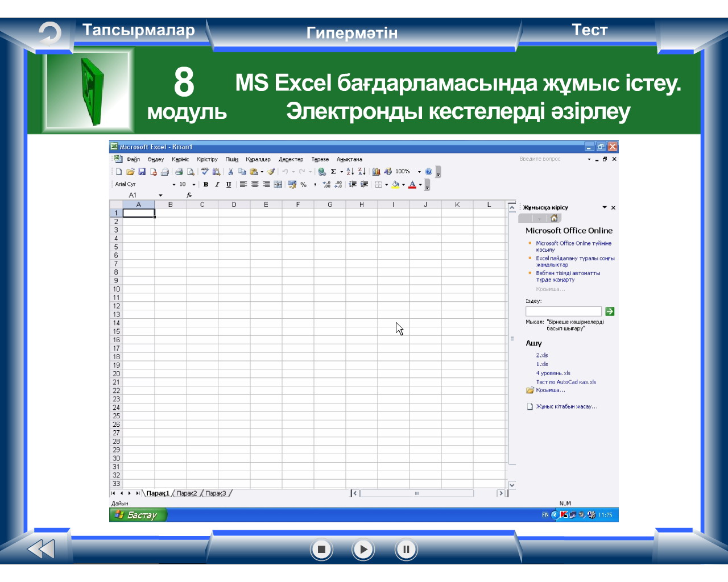Sort descending Z to A

click(362, 172)
